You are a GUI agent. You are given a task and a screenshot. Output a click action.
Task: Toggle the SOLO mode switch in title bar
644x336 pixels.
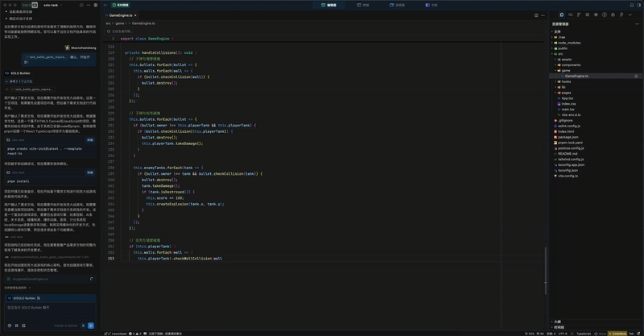pyautogui.click(x=35, y=5)
